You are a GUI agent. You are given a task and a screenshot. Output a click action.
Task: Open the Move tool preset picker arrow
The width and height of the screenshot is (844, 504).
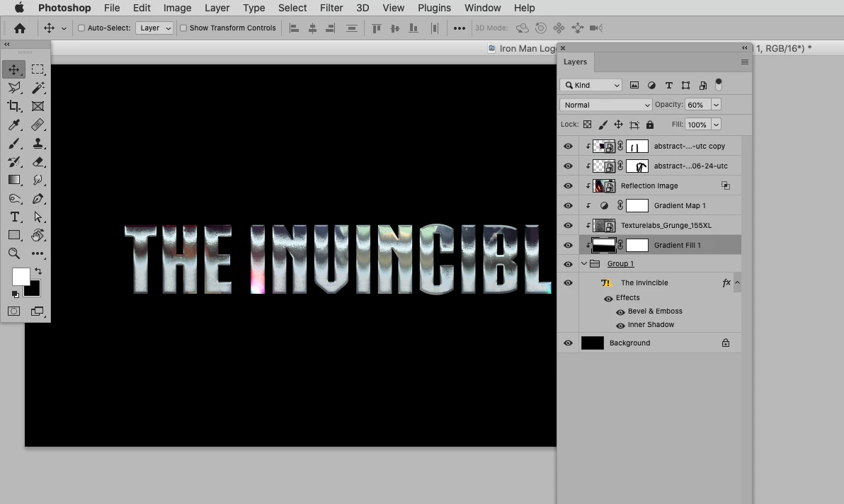click(64, 28)
